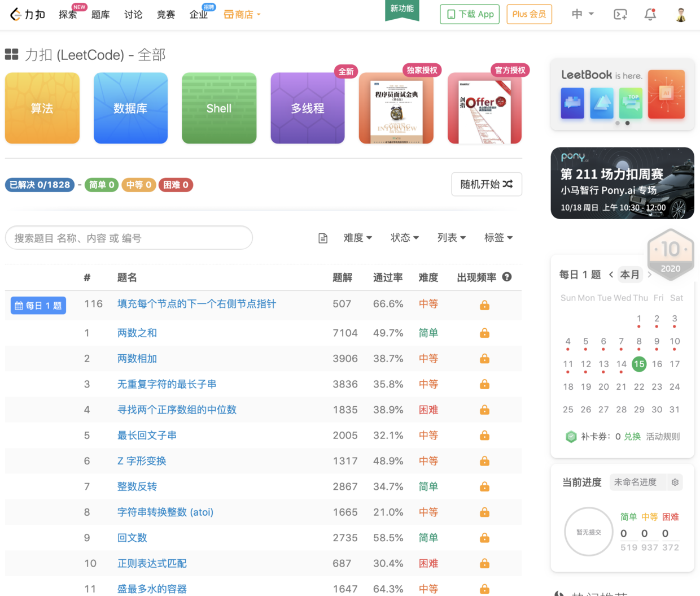Open the 商店 dropdown menu
This screenshot has width=700, height=596.
pyautogui.click(x=242, y=15)
